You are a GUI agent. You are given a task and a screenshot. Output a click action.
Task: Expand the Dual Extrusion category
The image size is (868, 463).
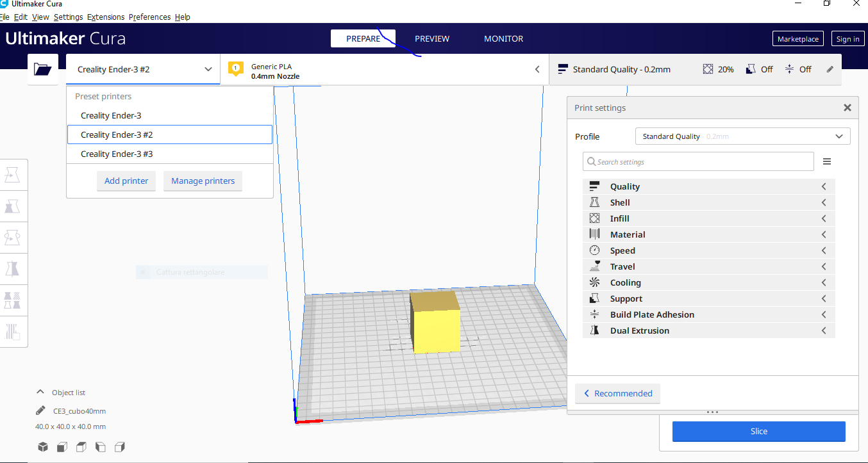point(709,330)
